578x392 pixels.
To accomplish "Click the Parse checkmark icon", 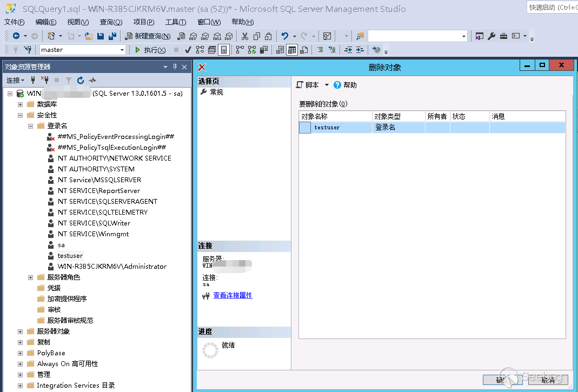I will [x=188, y=50].
